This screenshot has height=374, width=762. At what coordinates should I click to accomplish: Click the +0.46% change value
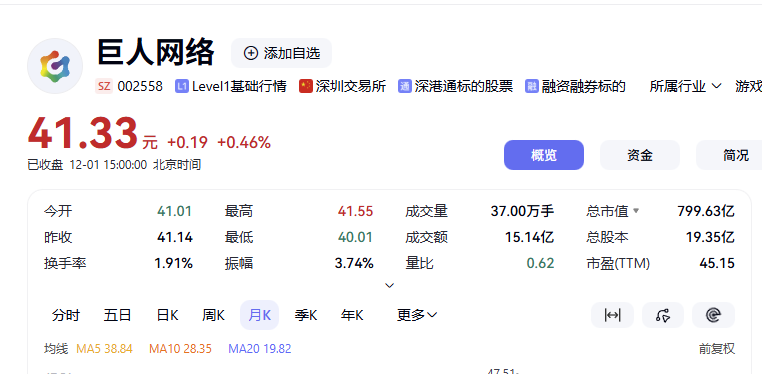(x=244, y=142)
